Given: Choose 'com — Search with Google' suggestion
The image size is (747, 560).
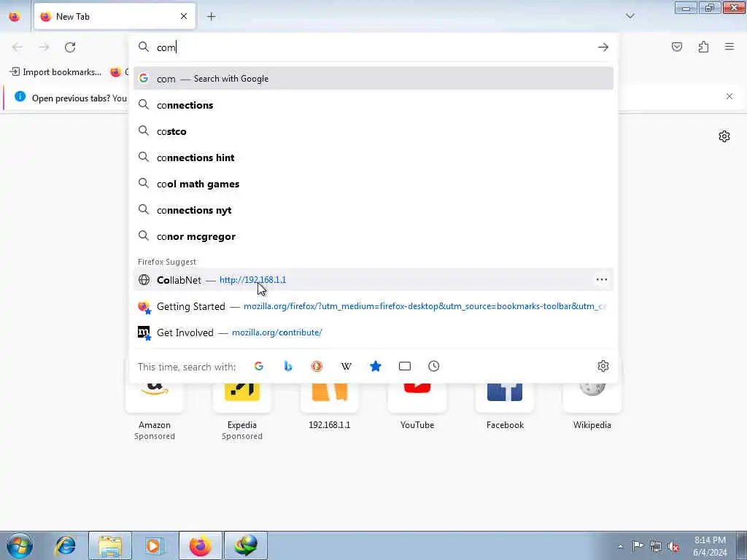Looking at the screenshot, I should [373, 79].
